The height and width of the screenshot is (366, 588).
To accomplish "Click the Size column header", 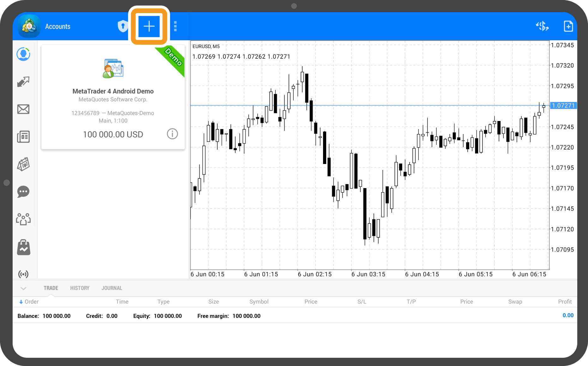I will point(213,302).
